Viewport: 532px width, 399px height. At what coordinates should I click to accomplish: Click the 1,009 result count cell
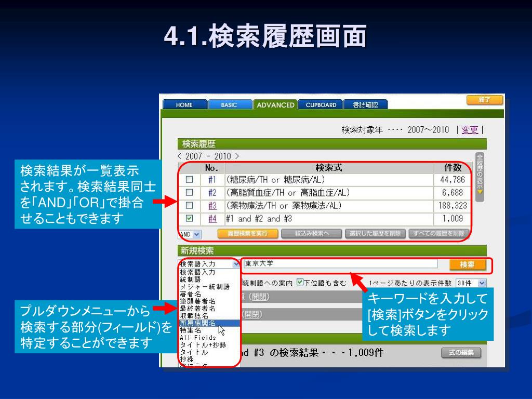[x=453, y=219]
